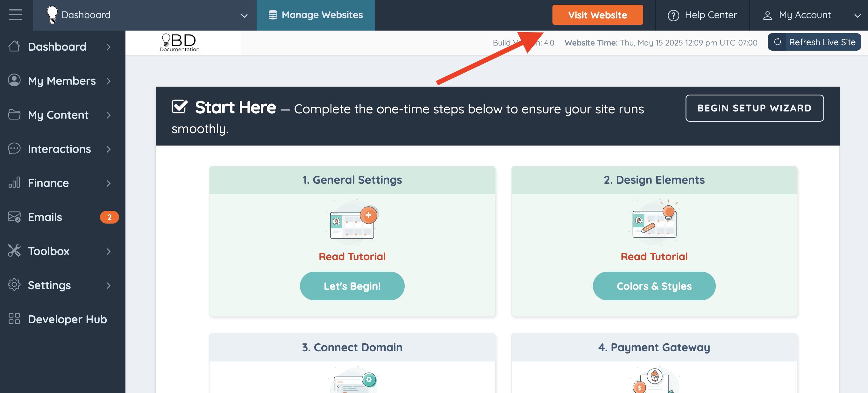Click the Start Here checkmark box
This screenshot has height=393, width=868.
[179, 107]
